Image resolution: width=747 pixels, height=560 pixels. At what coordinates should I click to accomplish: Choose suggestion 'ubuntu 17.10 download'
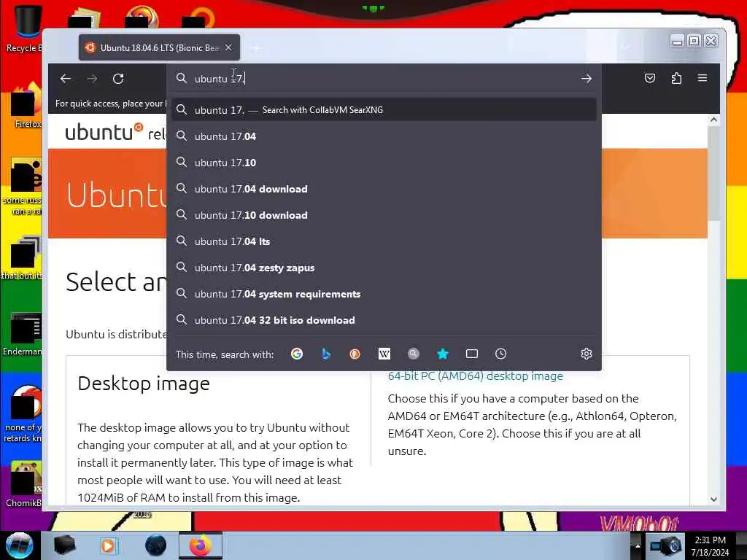pyautogui.click(x=384, y=215)
